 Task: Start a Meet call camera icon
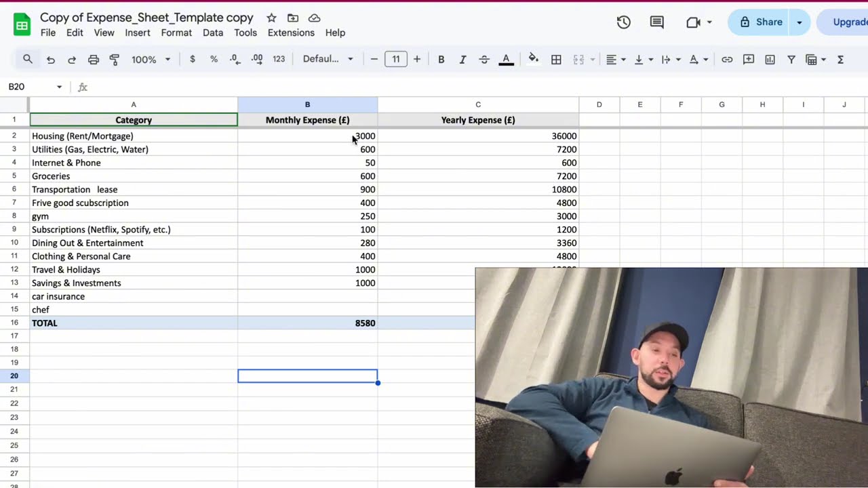tap(693, 22)
